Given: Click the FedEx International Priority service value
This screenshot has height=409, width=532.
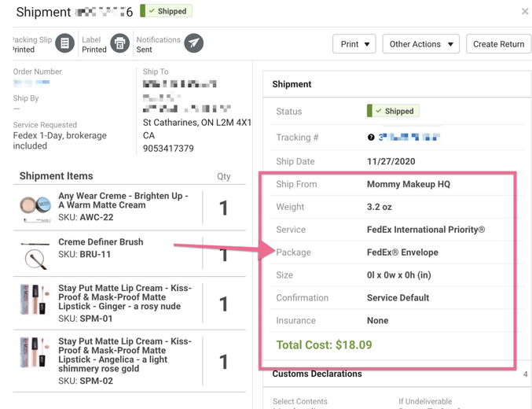Looking at the screenshot, I should pos(426,230).
